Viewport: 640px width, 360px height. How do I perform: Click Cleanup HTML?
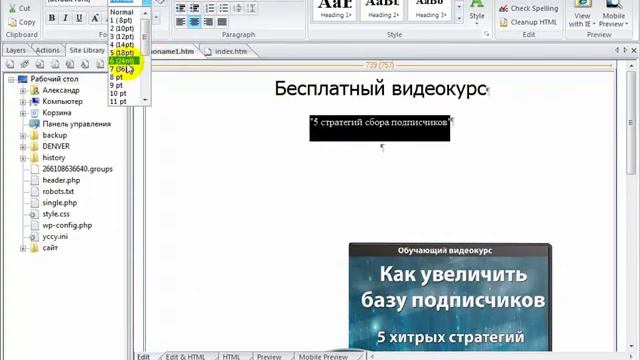pos(528,22)
